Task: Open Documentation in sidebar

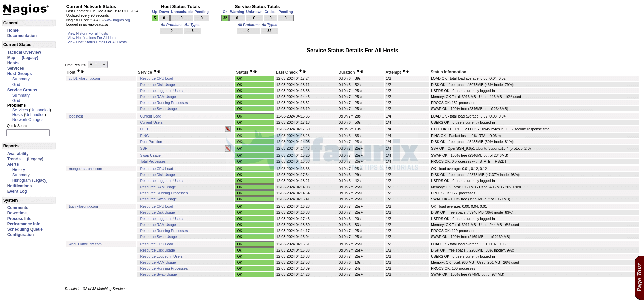Action: (x=22, y=36)
